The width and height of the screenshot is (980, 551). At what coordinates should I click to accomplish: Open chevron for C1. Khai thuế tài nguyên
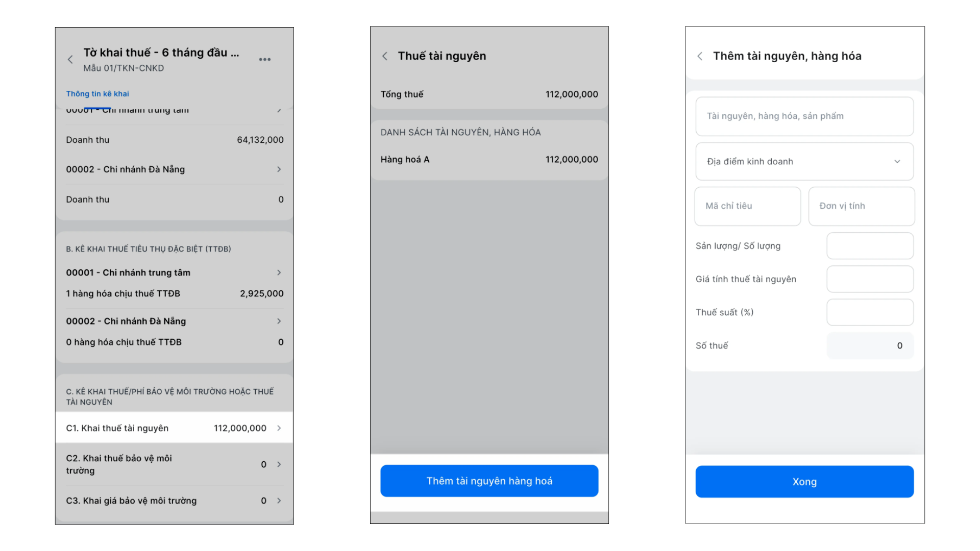tap(279, 428)
